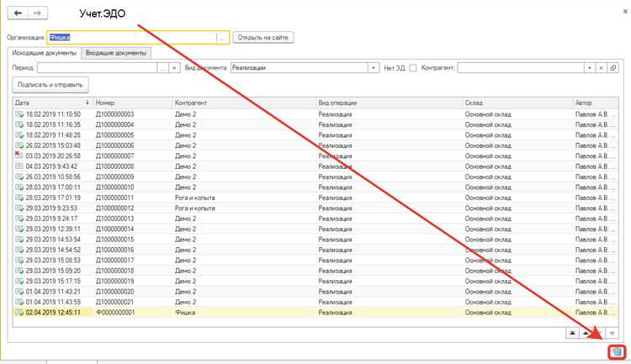Sort by the Номер column header

click(133, 103)
